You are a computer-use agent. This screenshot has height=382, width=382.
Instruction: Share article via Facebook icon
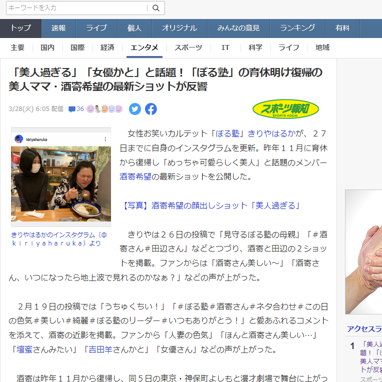[x=151, y=109]
